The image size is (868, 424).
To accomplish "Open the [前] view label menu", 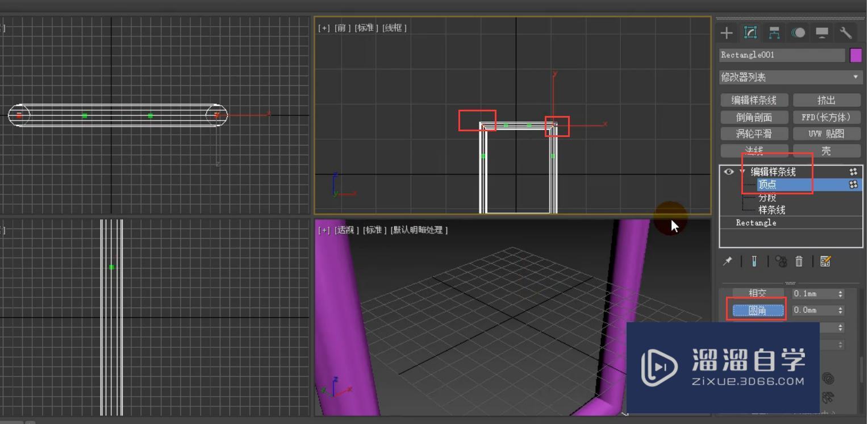I will click(x=342, y=28).
